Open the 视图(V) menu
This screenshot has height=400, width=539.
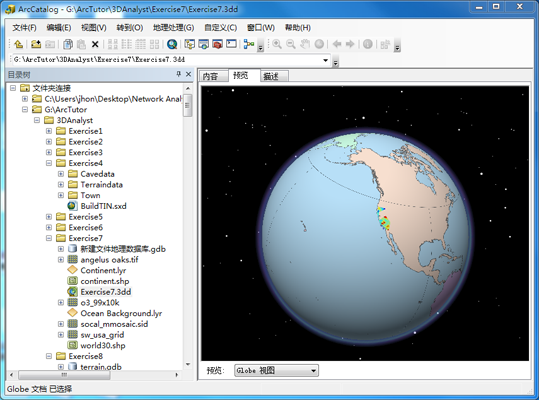94,27
